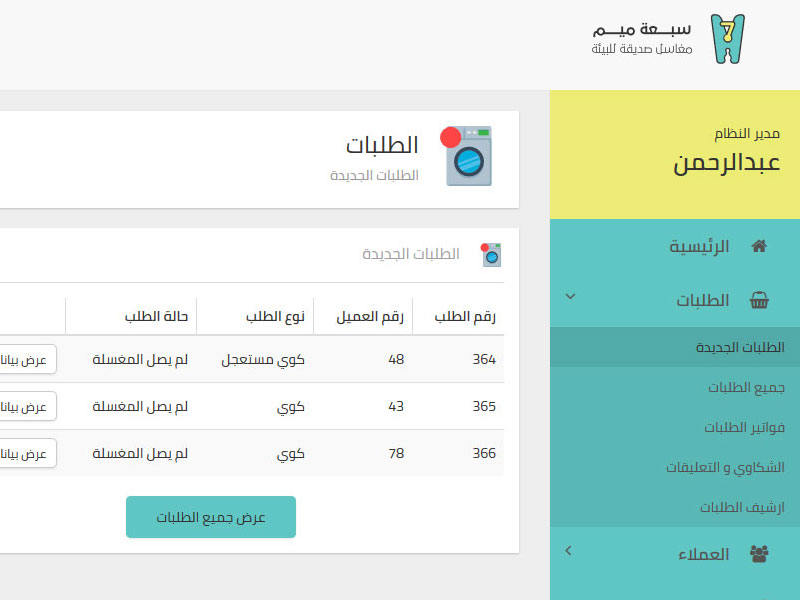This screenshot has height=600, width=800.
Task: Click the large washing machine icon in header card
Action: tap(466, 156)
